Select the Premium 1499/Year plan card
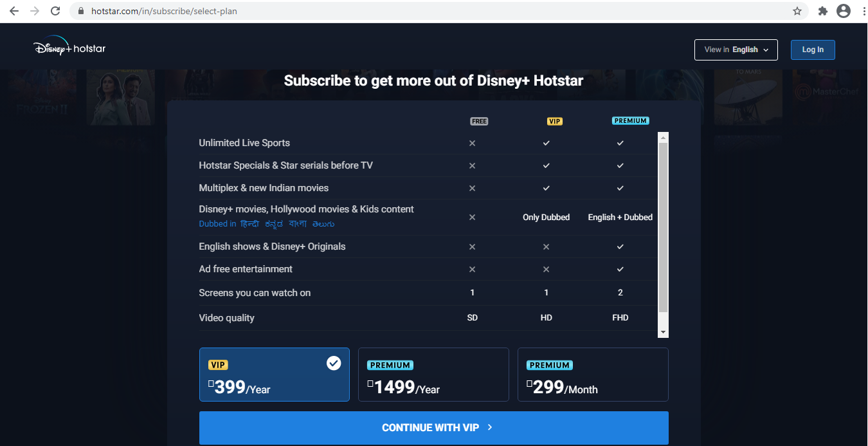The image size is (868, 446). click(433, 375)
